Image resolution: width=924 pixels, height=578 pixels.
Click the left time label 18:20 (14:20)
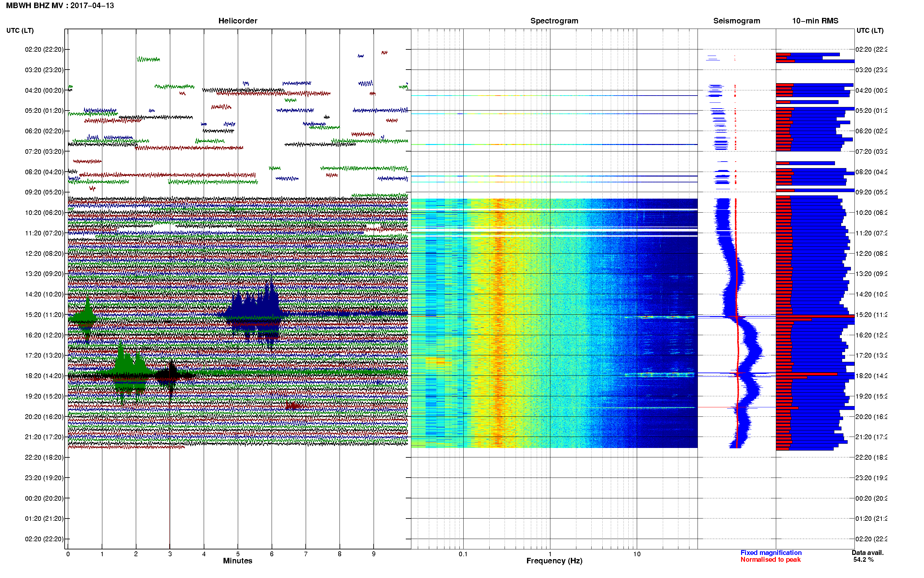[44, 376]
